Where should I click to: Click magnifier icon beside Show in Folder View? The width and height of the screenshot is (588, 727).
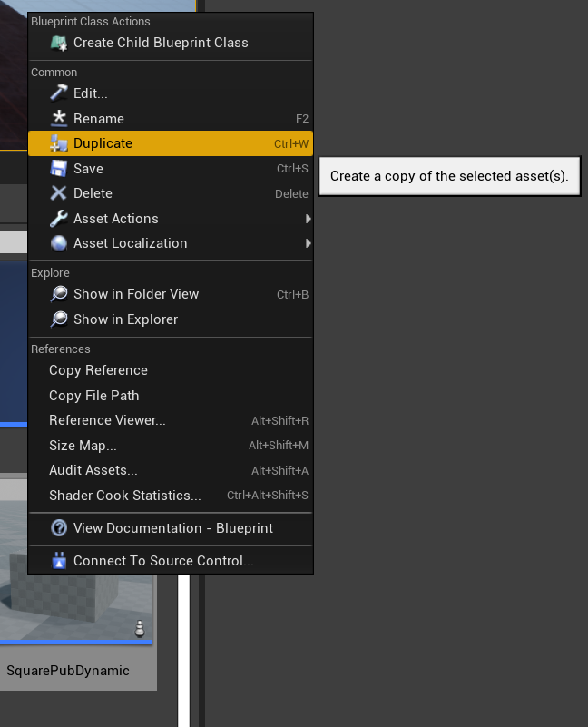pyautogui.click(x=59, y=294)
